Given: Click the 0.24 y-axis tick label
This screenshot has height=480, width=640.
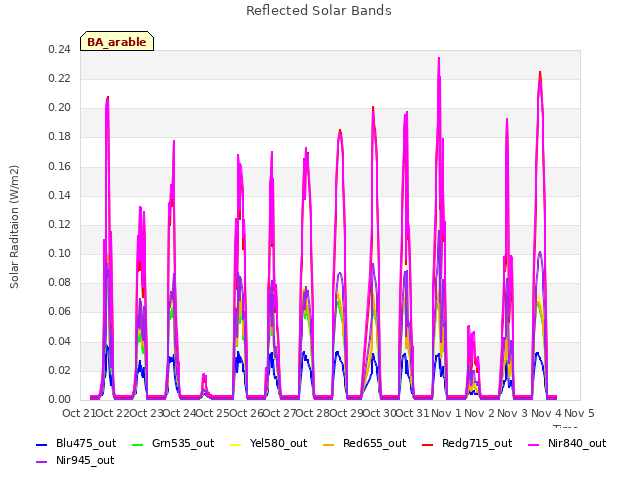Looking at the screenshot, I should [59, 50].
